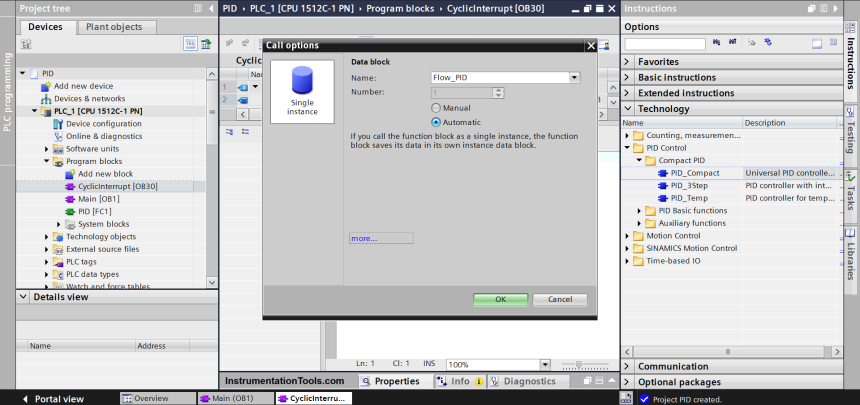Click the Single instance icon in Call options
Viewport: 860px width, 405px height.
(302, 92)
